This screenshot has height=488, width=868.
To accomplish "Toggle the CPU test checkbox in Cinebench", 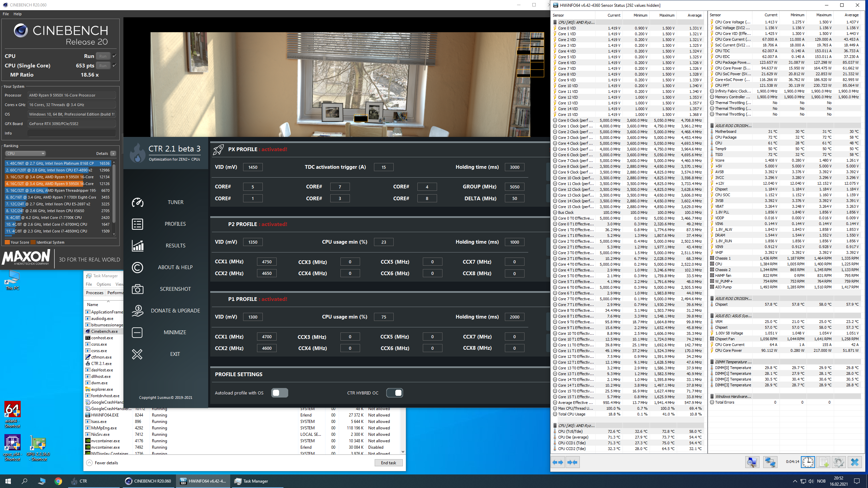I will click(x=114, y=56).
